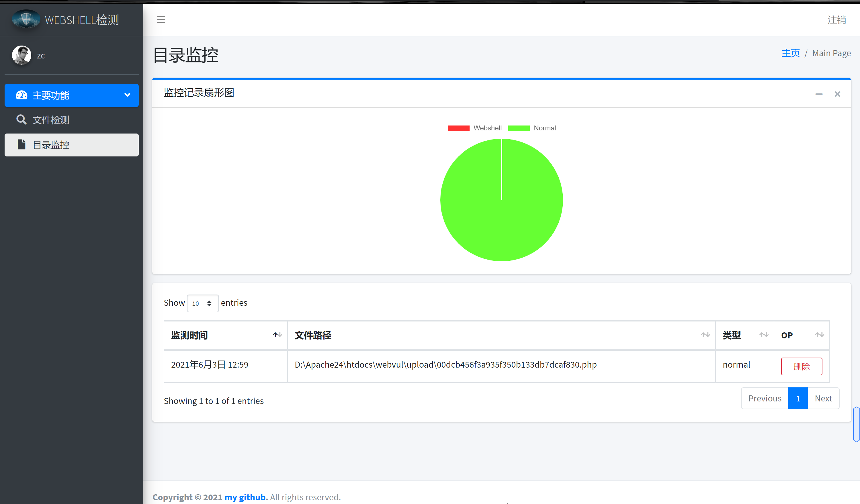Click the WEBSHELL检测 shield logo

tap(26, 19)
